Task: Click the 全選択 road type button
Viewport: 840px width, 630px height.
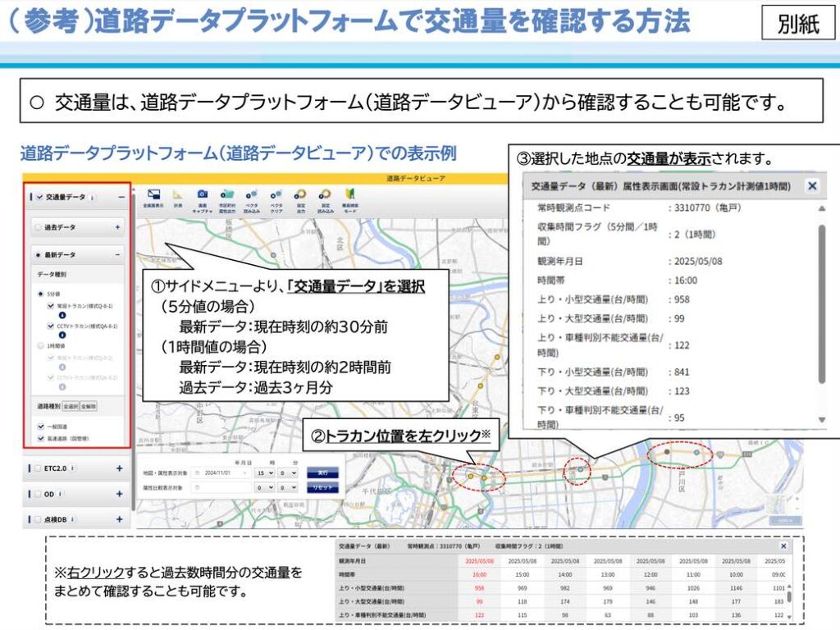Action: [x=71, y=406]
